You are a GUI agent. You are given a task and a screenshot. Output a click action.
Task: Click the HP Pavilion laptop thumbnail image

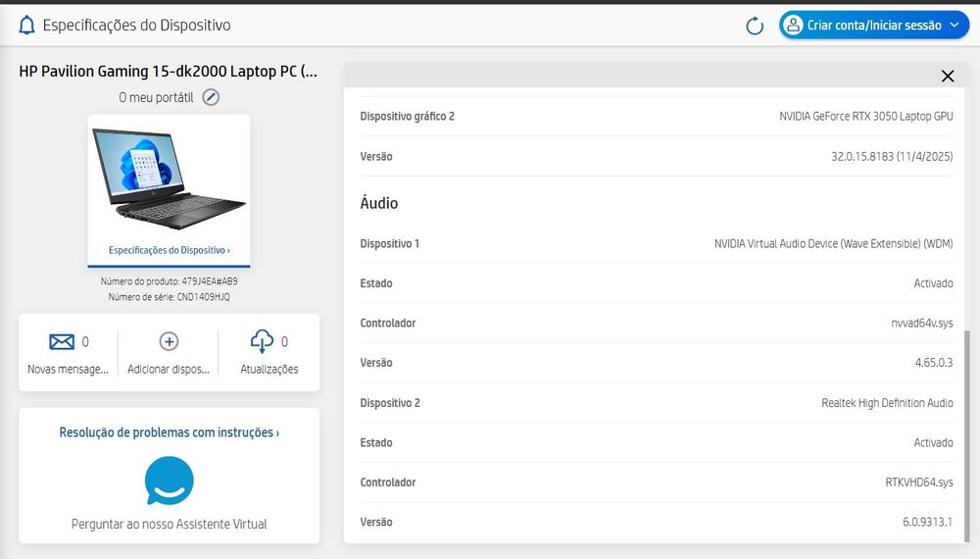pos(169,178)
